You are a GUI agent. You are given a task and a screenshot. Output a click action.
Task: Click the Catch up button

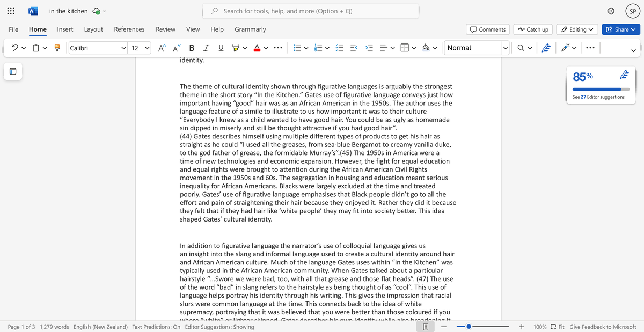tap(533, 29)
